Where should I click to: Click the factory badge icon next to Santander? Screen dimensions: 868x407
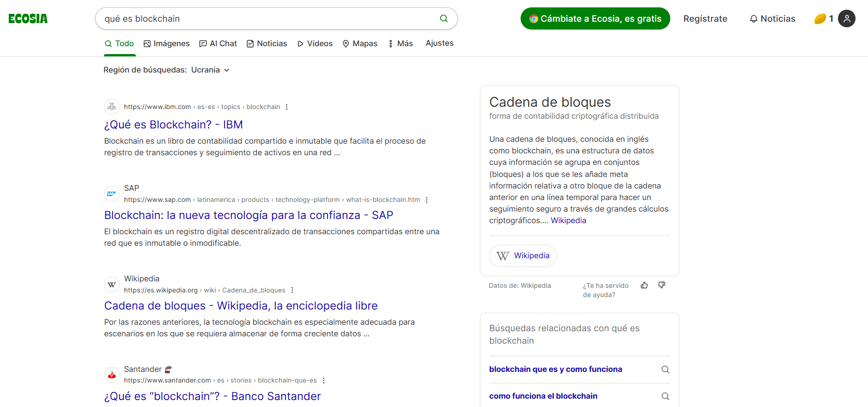click(x=168, y=369)
